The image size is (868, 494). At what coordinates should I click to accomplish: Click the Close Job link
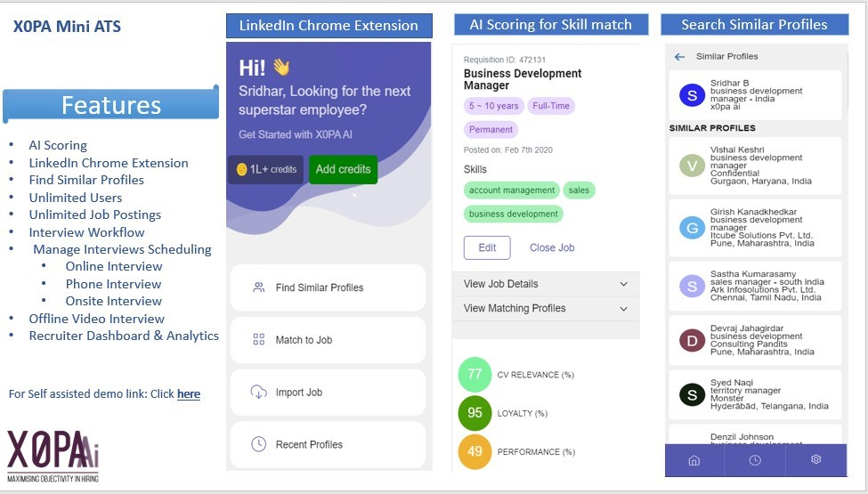click(552, 247)
